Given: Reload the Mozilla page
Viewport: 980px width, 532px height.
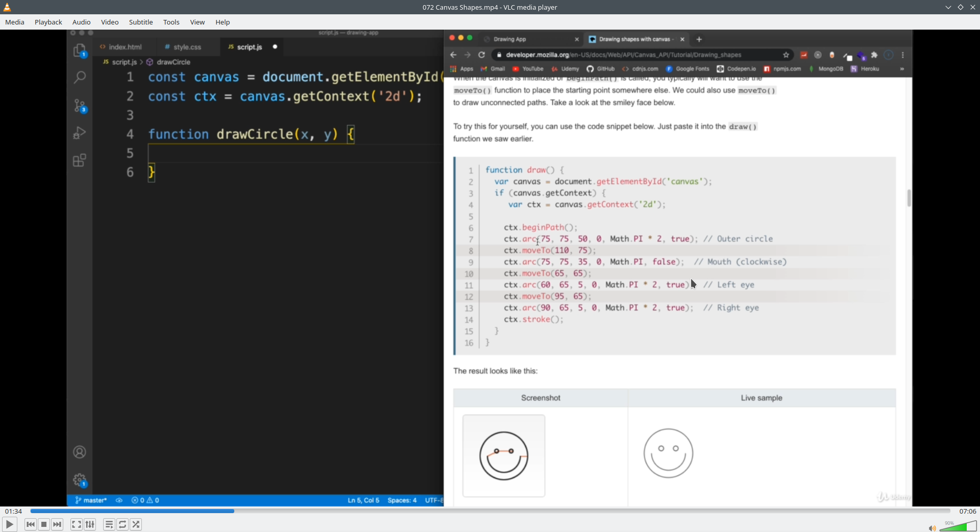Looking at the screenshot, I should 481,55.
